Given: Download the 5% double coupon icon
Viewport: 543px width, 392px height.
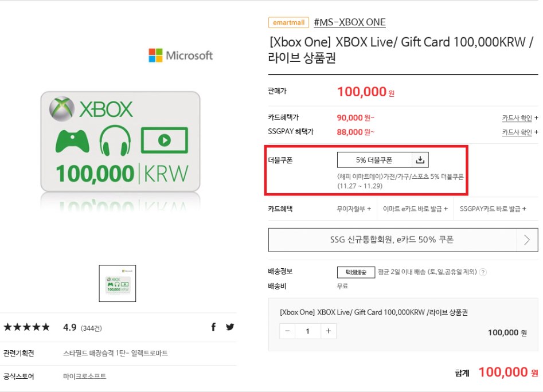Looking at the screenshot, I should [420, 160].
